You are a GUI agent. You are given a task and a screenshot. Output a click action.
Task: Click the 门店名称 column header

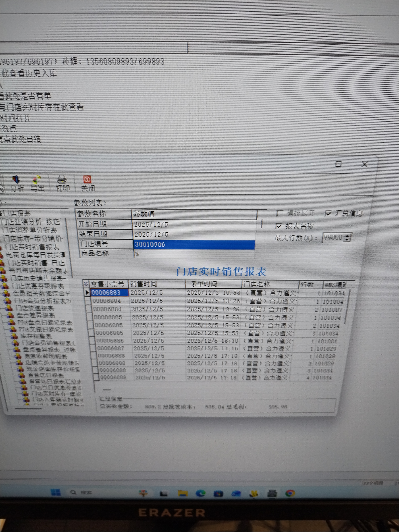pyautogui.click(x=257, y=284)
